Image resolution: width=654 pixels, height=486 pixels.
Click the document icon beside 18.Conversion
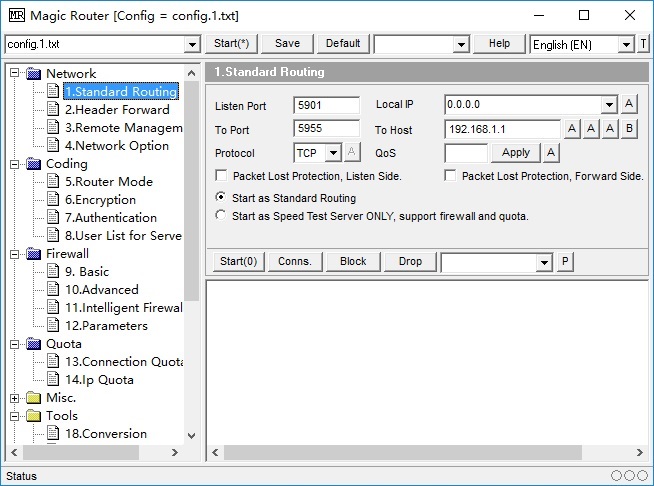click(x=53, y=434)
